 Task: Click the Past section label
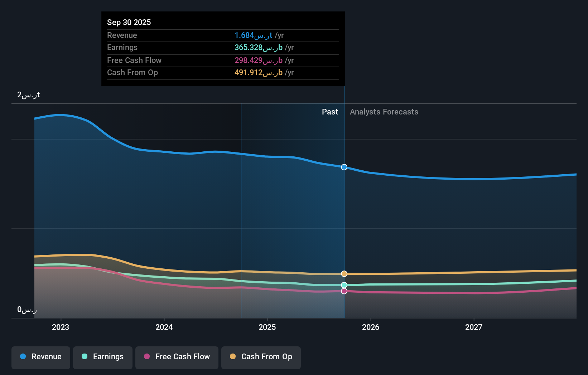tap(330, 112)
